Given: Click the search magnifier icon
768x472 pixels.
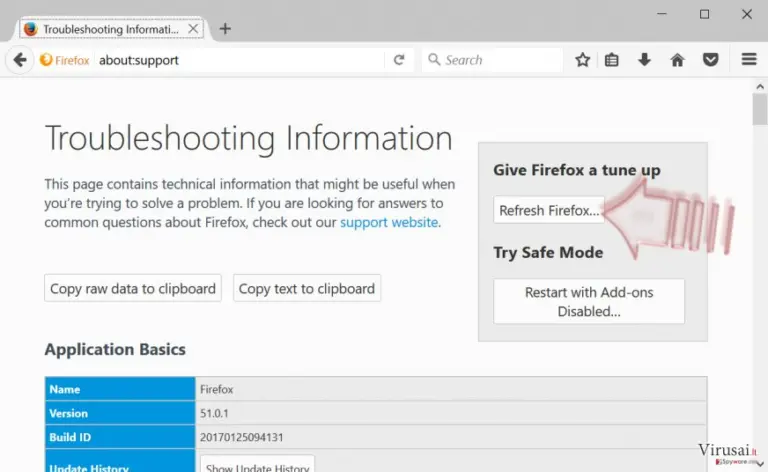Looking at the screenshot, I should (x=433, y=60).
